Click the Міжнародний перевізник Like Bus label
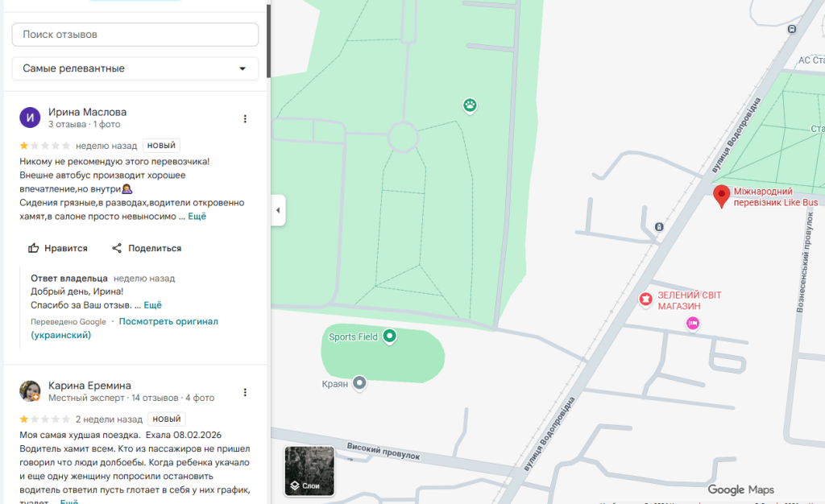The image size is (825, 504). tap(776, 197)
